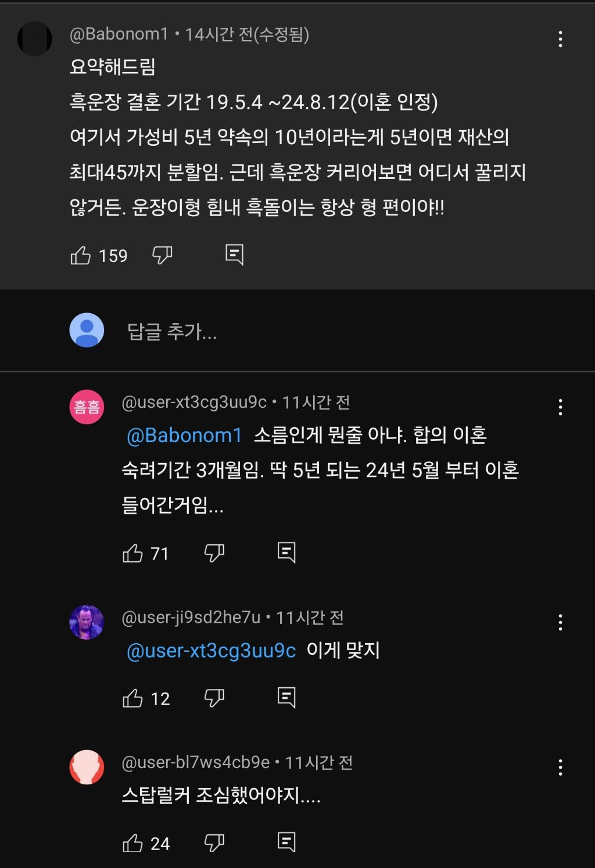Screen dimensions: 595x868
Task: Dislike the '이게 맞지' reply
Action: [214, 698]
